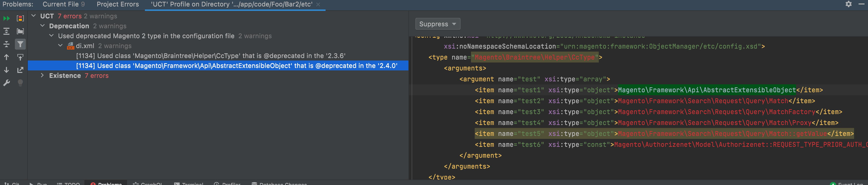
Task: Click the Expand All icon
Action: click(6, 31)
